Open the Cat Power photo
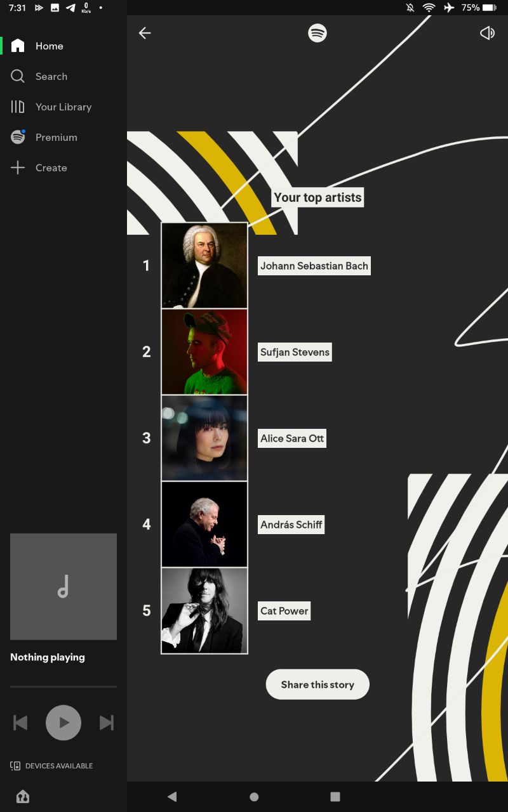The image size is (508, 812). (x=204, y=610)
